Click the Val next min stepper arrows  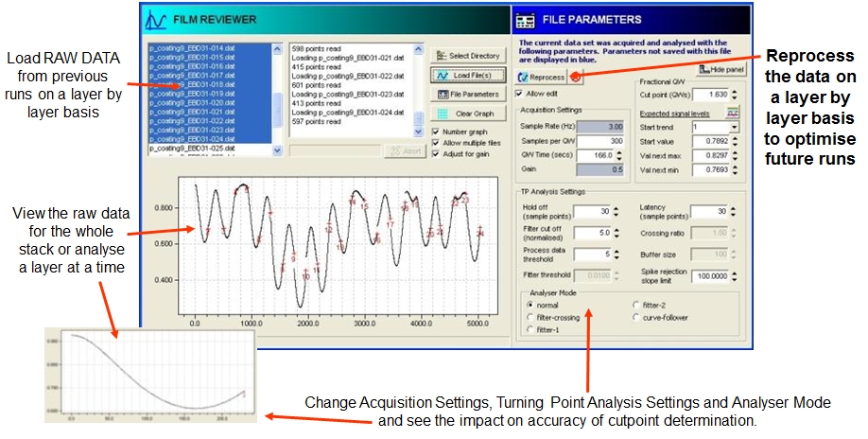coord(734,170)
